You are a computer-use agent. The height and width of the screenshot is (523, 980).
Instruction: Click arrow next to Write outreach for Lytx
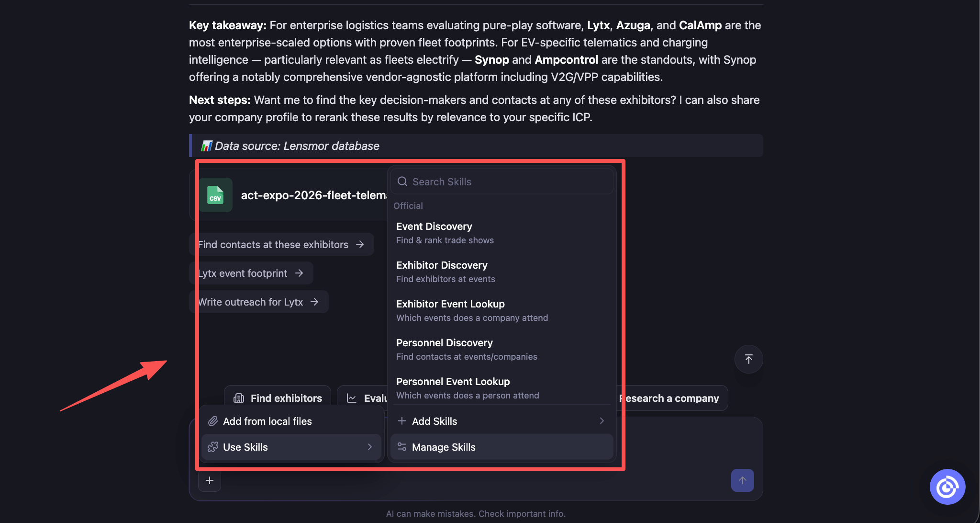[314, 302]
